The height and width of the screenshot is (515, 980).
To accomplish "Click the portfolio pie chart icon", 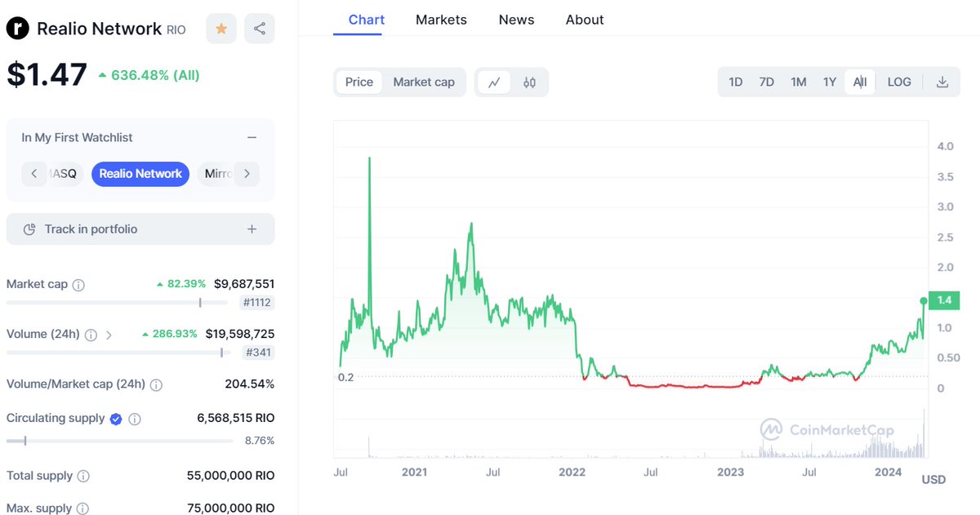I will tap(29, 229).
